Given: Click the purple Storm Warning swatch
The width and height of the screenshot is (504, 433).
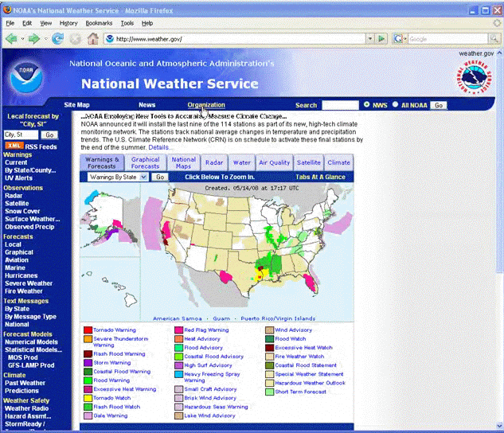Looking at the screenshot, I should [x=88, y=363].
